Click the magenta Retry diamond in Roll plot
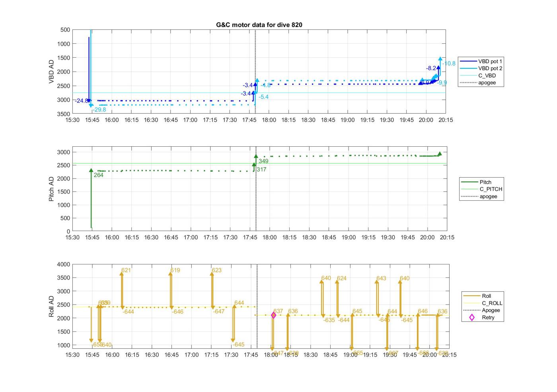 (x=273, y=315)
